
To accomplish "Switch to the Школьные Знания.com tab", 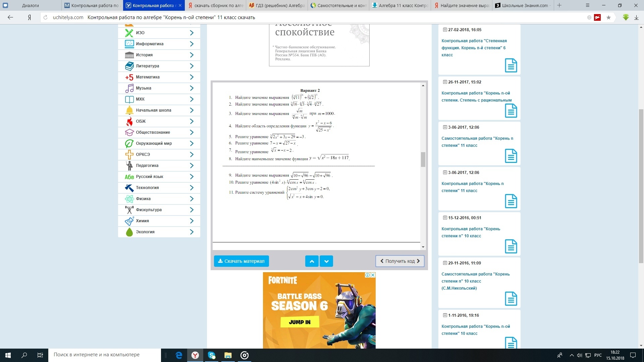I will pyautogui.click(x=524, y=5).
